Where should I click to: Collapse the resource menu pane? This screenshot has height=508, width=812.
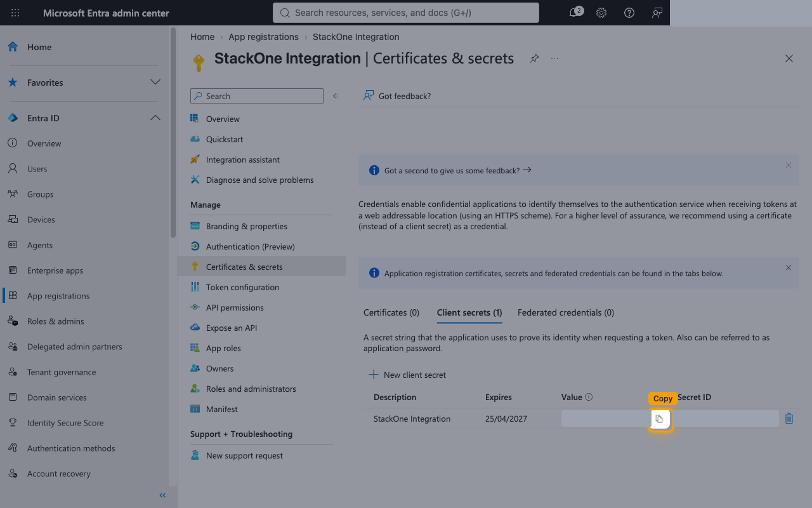[x=336, y=96]
